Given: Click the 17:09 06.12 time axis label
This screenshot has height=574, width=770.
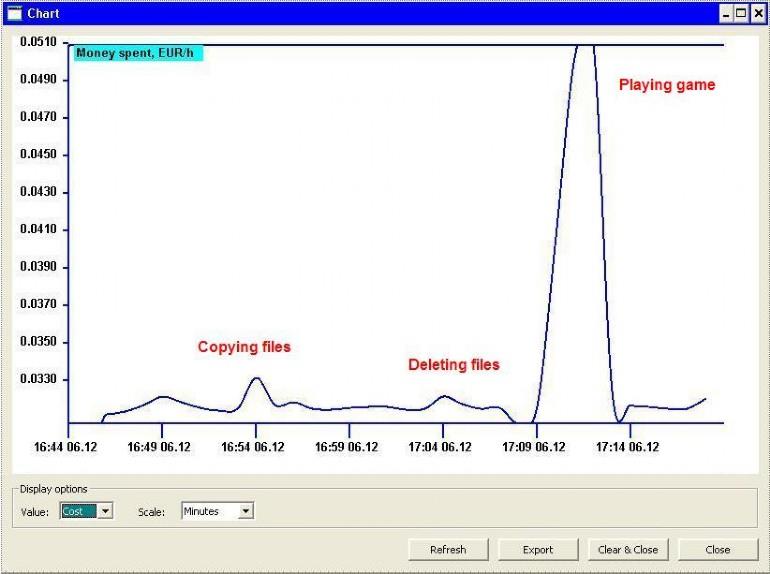Looking at the screenshot, I should [533, 447].
